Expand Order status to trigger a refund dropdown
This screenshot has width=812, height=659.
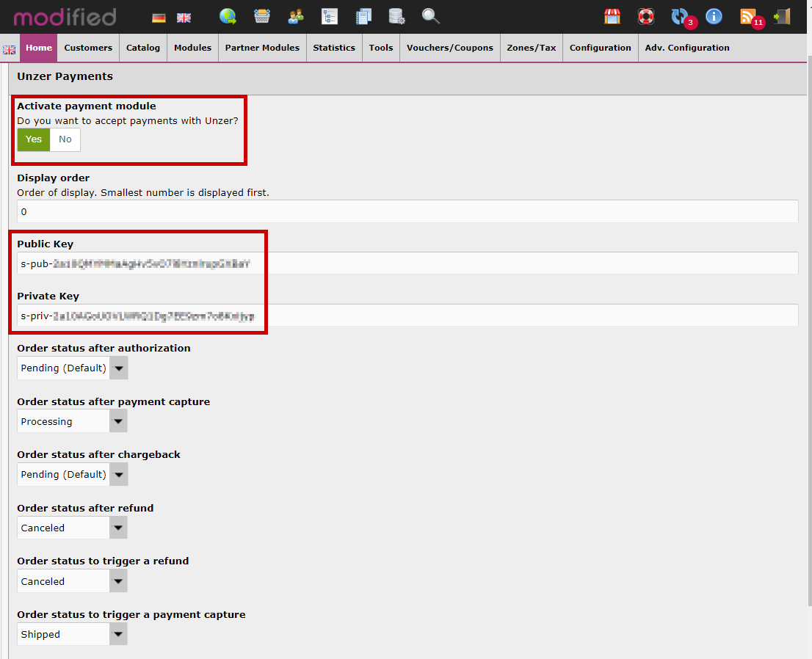[x=72, y=580]
